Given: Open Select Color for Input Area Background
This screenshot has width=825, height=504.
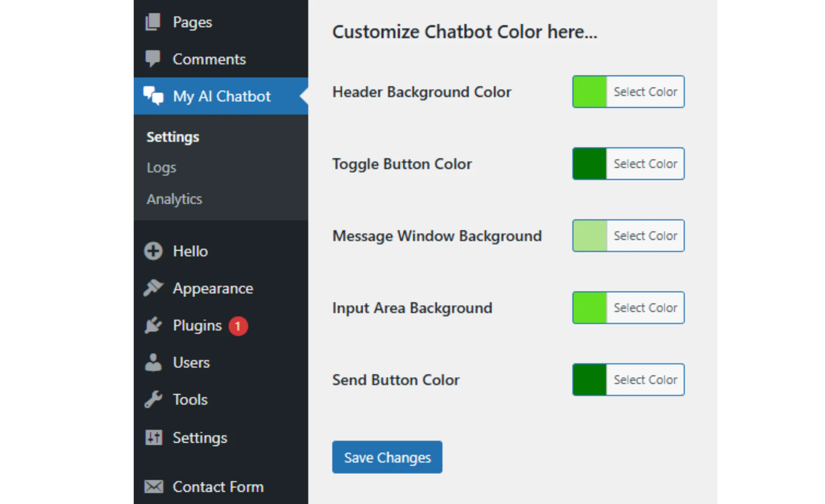Looking at the screenshot, I should pos(645,308).
